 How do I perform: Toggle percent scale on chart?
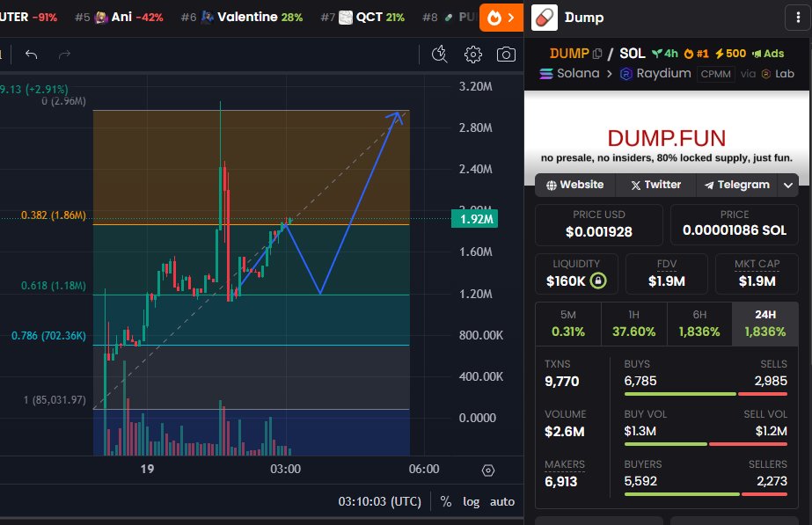446,502
